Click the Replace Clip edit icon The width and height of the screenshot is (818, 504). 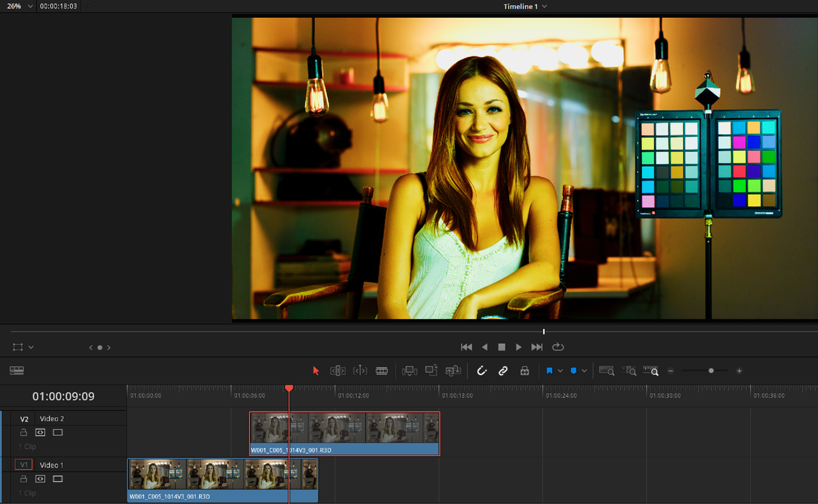[453, 370]
